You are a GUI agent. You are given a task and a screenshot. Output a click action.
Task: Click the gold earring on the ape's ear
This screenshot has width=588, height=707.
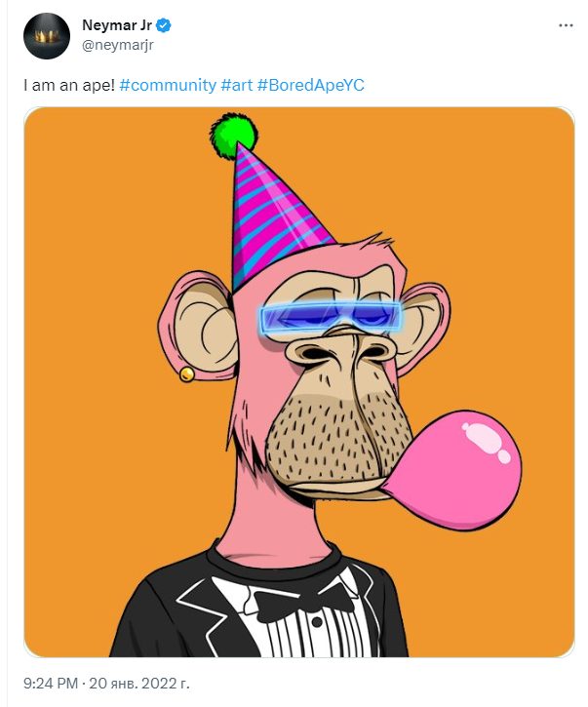pos(186,374)
